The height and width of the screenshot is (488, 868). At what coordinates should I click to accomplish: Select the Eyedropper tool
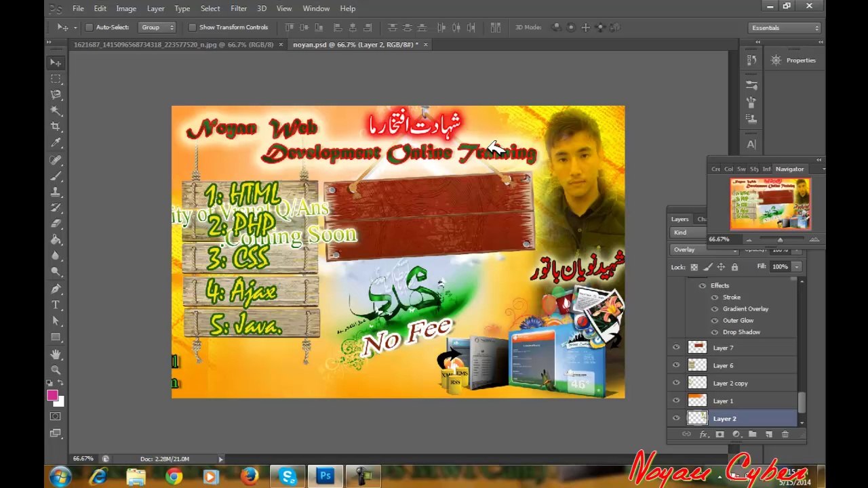click(x=56, y=143)
